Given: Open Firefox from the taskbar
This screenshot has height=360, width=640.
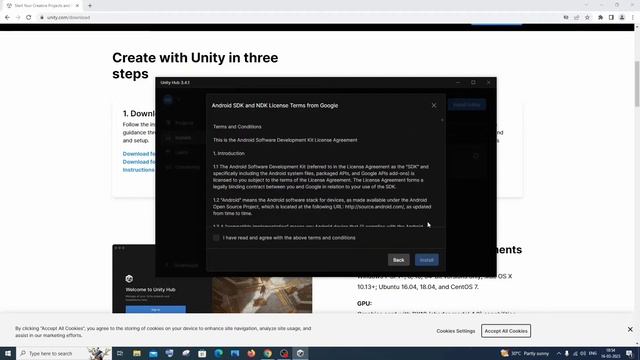Looking at the screenshot, I should [x=251, y=353].
